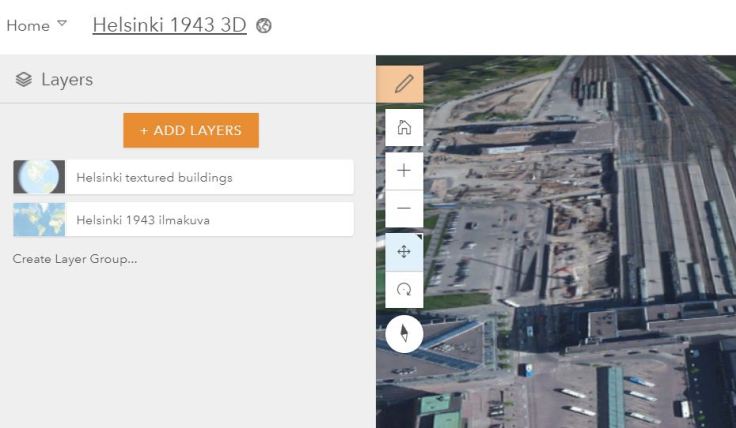Click the Helsinki 1943 ilmakuva thumbnail

[39, 220]
